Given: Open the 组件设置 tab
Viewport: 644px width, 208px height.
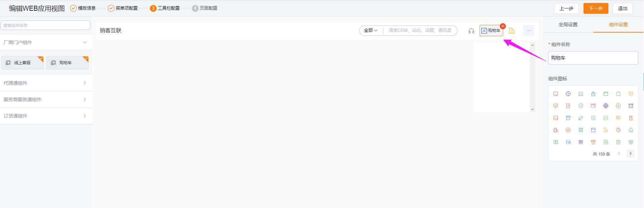Looking at the screenshot, I should tap(618, 25).
